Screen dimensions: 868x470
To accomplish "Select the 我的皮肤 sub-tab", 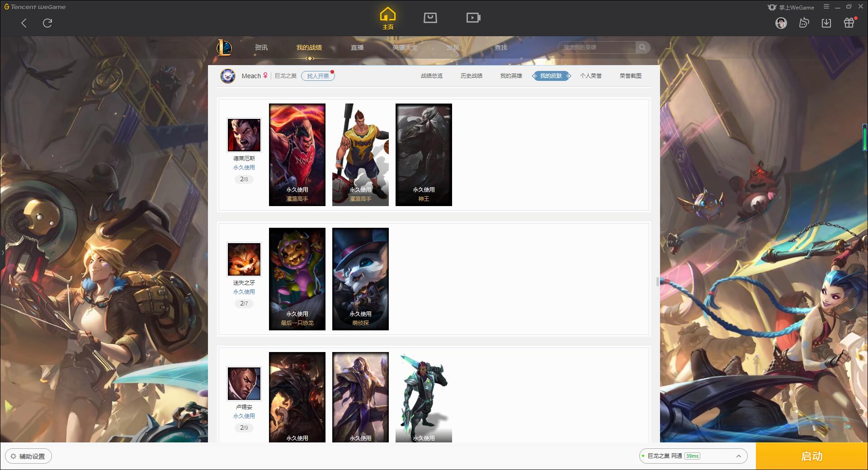I will [551, 76].
